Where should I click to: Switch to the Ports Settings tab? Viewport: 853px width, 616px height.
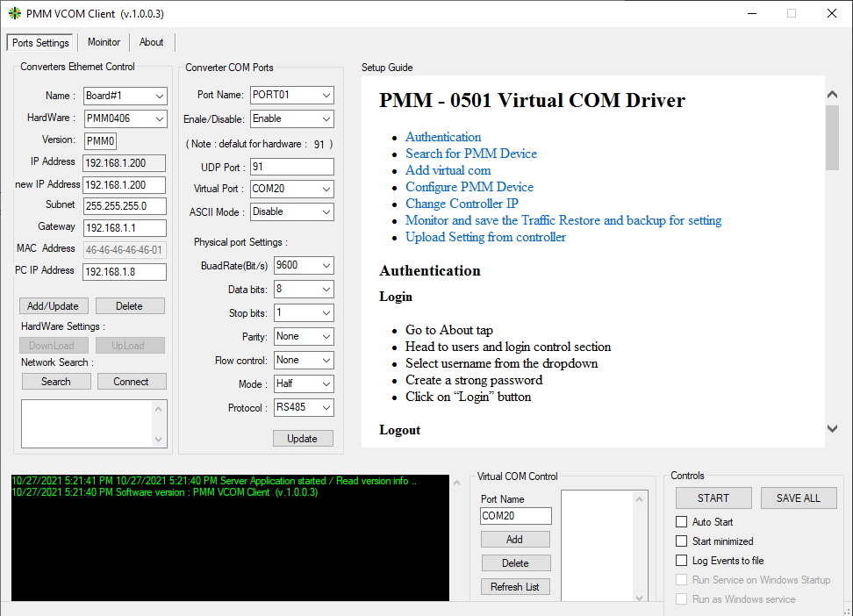point(40,42)
